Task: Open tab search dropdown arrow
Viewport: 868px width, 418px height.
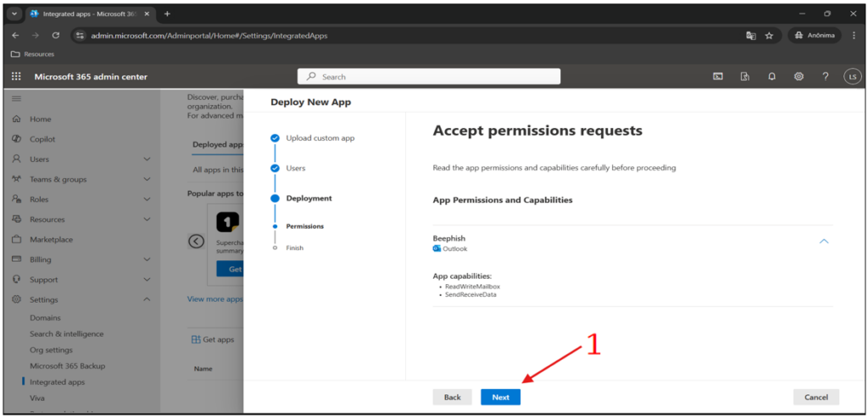Action: click(14, 14)
